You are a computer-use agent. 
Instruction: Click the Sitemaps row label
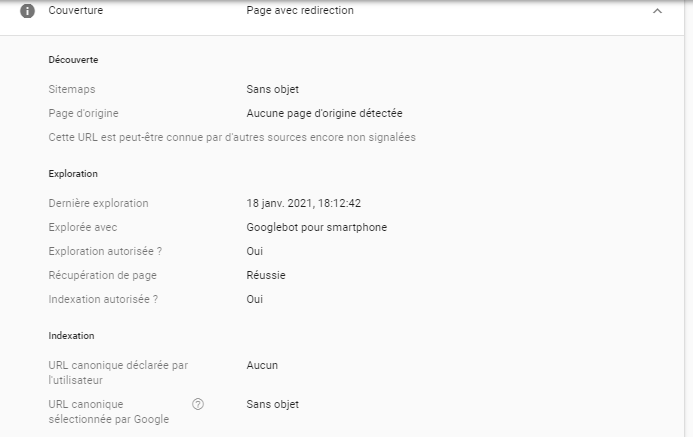(x=72, y=89)
